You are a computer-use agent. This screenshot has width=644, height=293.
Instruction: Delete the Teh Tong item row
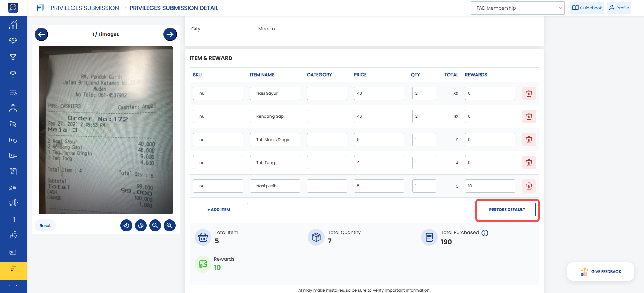(x=529, y=163)
